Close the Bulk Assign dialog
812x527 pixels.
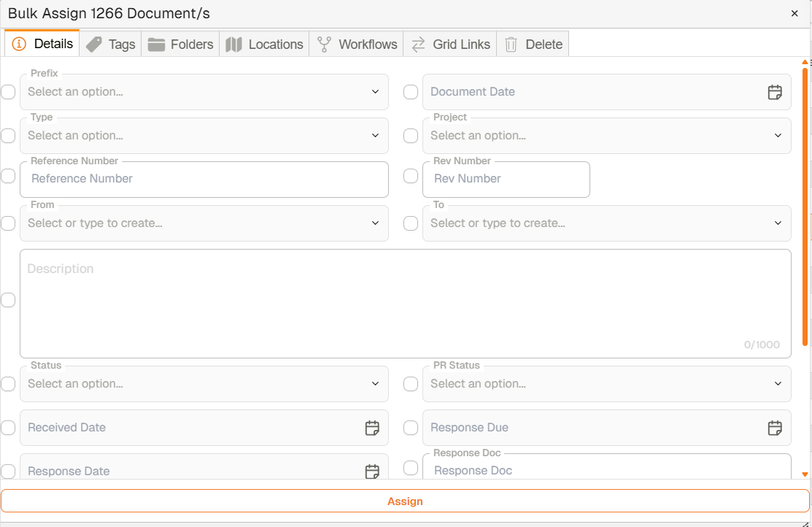click(794, 14)
